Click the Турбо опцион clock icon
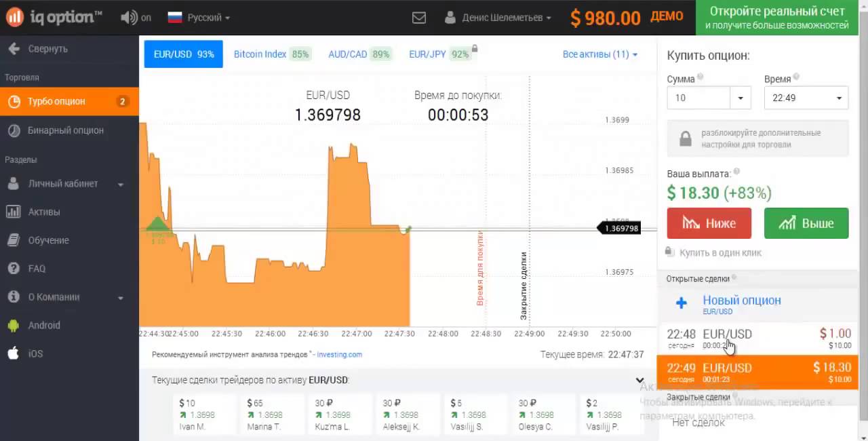The height and width of the screenshot is (441, 868). point(13,102)
